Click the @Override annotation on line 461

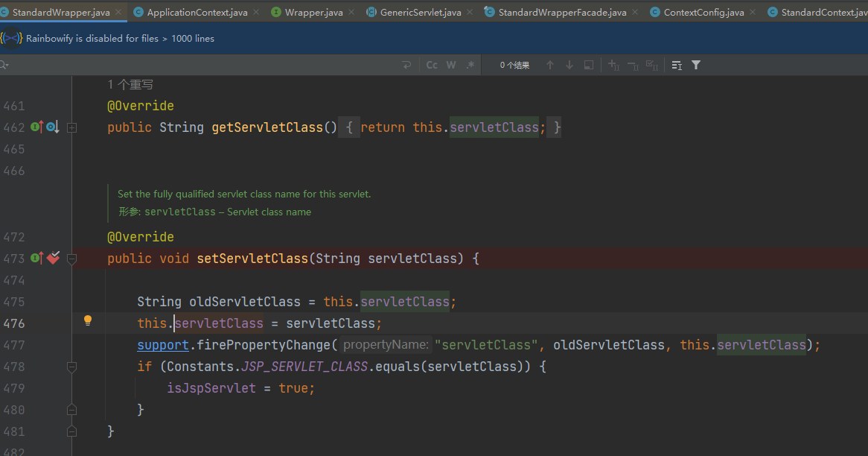(141, 105)
